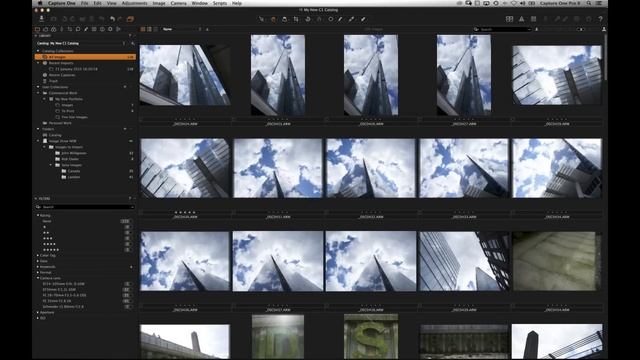This screenshot has width=640, height=360.
Task: Select the Five Star Images album
Action: tap(74, 117)
